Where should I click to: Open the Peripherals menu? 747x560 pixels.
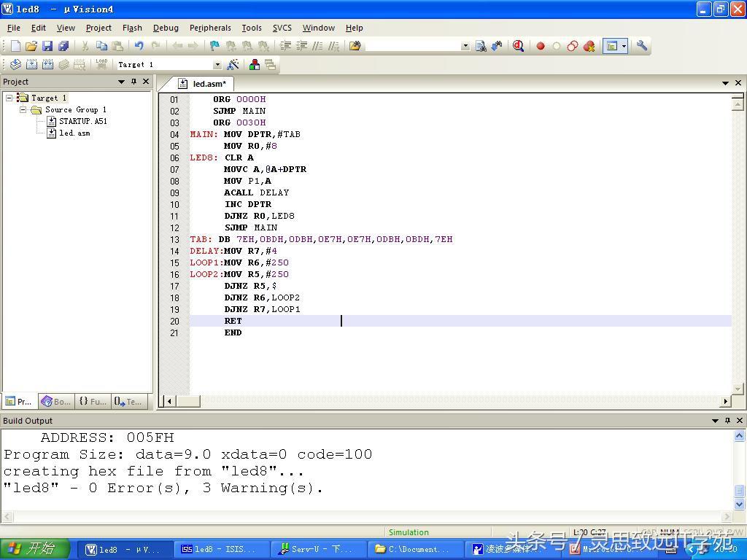[210, 28]
